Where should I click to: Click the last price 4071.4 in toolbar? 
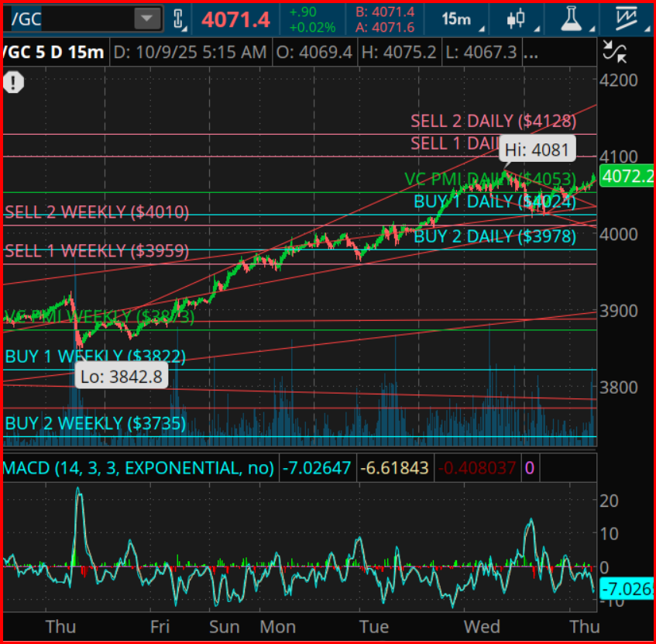coord(236,19)
